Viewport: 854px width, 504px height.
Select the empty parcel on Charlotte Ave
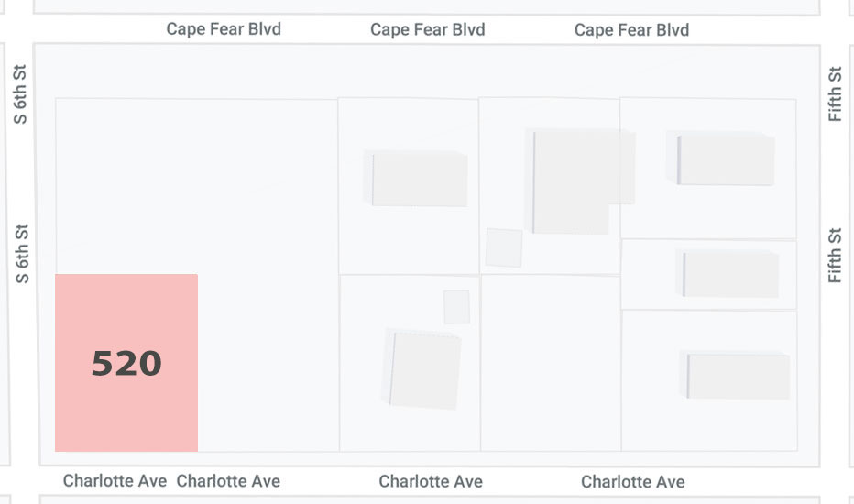(x=551, y=363)
